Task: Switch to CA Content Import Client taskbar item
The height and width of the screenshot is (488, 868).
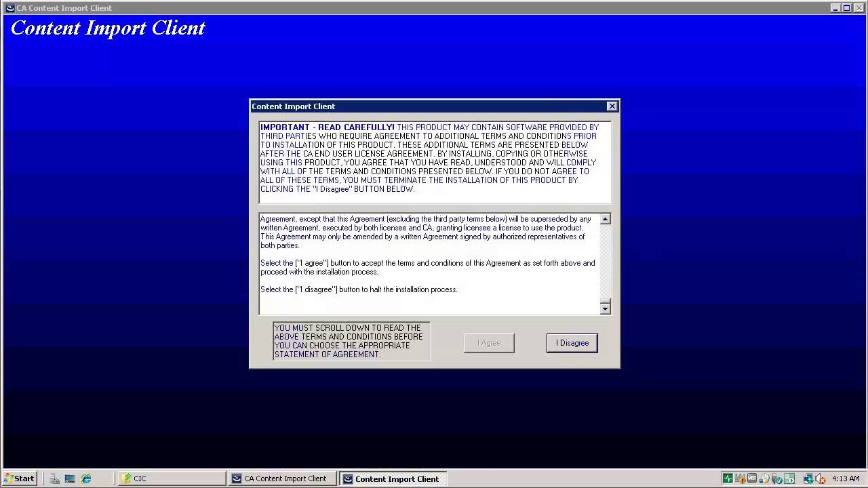Action: tap(281, 479)
